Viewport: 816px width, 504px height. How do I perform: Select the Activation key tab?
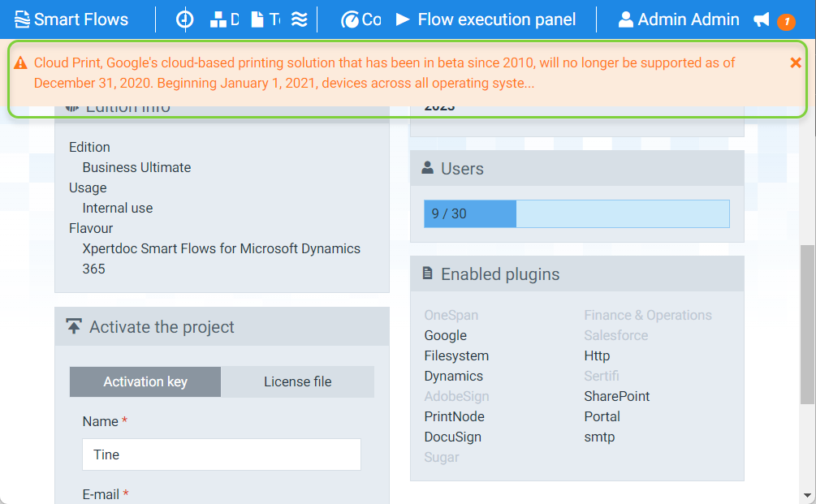pyautogui.click(x=145, y=381)
